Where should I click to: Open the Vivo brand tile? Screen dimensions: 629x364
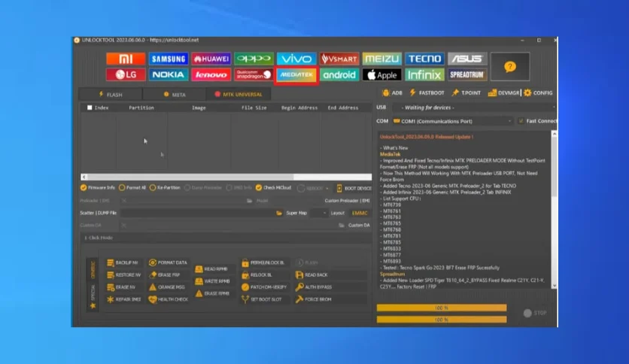click(296, 59)
